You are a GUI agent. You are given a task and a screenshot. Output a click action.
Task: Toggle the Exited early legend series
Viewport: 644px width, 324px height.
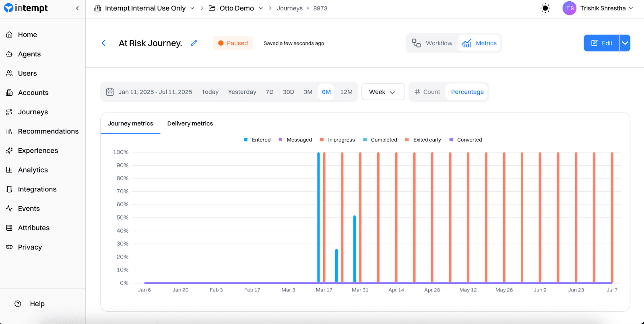tap(423, 139)
